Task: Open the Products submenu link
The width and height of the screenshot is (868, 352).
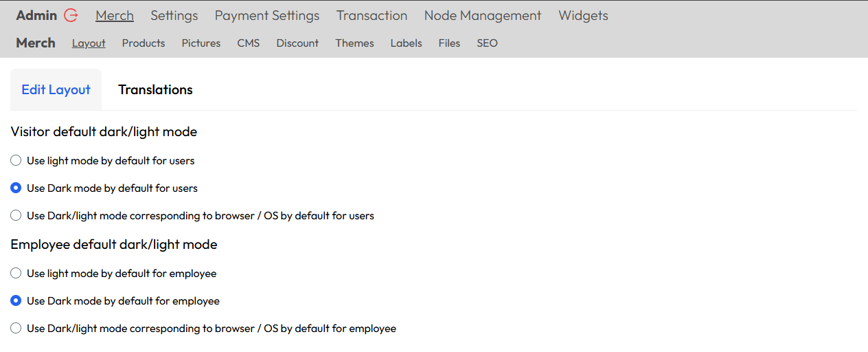Action: [144, 43]
